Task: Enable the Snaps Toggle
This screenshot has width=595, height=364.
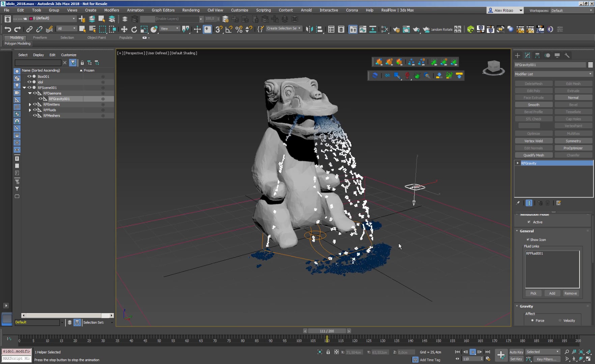Action: point(218,29)
